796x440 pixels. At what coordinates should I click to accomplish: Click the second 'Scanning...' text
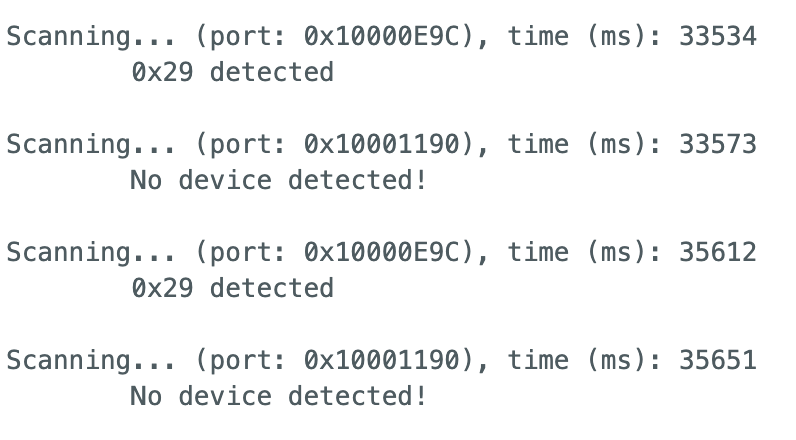coord(91,145)
